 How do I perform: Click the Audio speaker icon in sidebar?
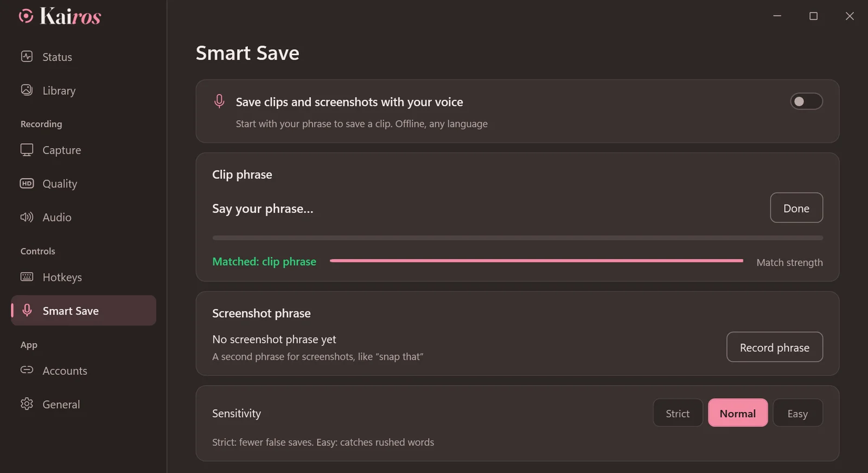click(27, 217)
